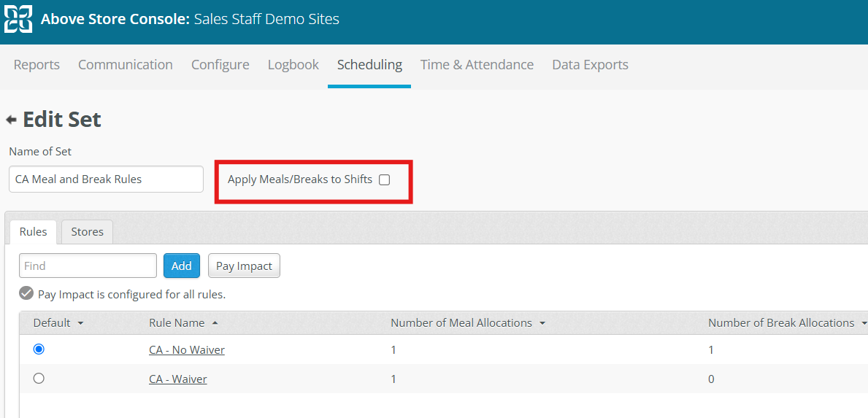Image resolution: width=868 pixels, height=418 pixels.
Task: Open the Default column dropdown arrow
Action: [x=81, y=323]
